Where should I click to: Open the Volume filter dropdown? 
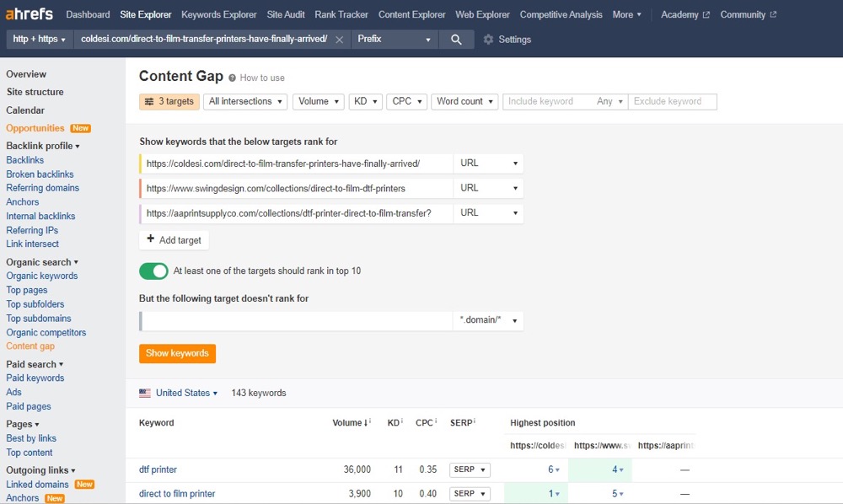tap(319, 101)
